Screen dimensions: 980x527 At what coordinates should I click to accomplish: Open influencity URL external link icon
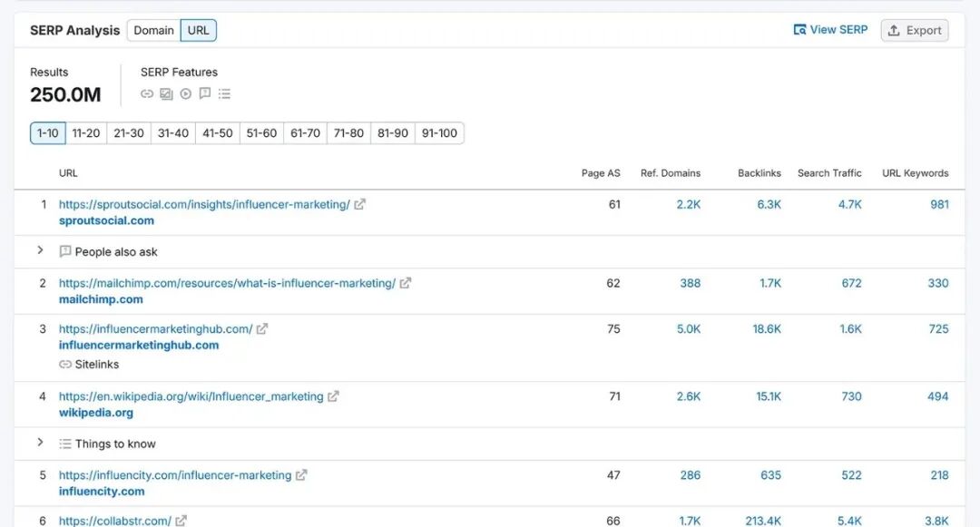(301, 474)
